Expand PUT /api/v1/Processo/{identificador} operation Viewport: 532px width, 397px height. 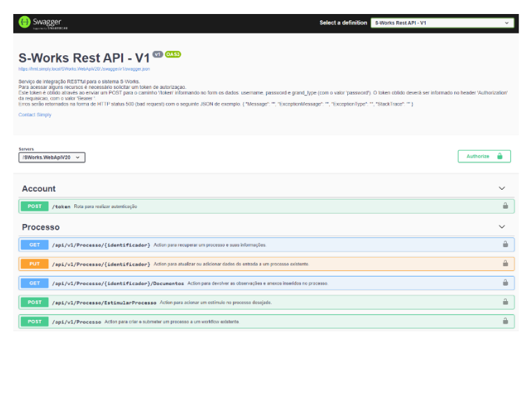pyautogui.click(x=266, y=264)
